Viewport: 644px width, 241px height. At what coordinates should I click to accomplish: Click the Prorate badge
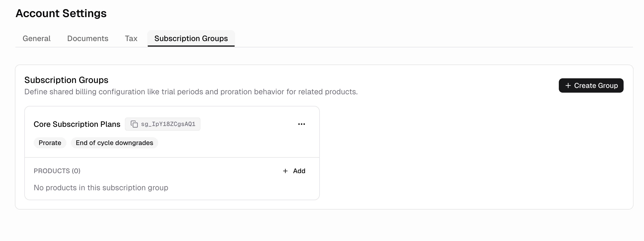[50, 143]
